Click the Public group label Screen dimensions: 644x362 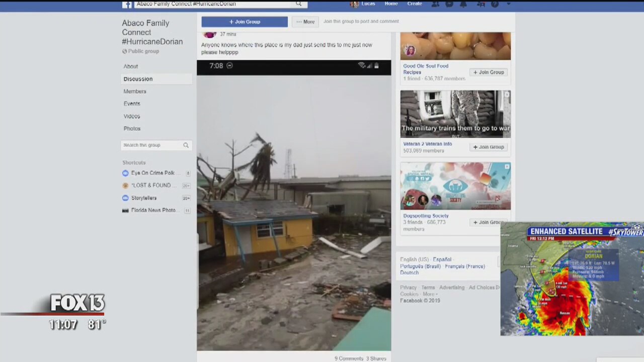point(143,51)
